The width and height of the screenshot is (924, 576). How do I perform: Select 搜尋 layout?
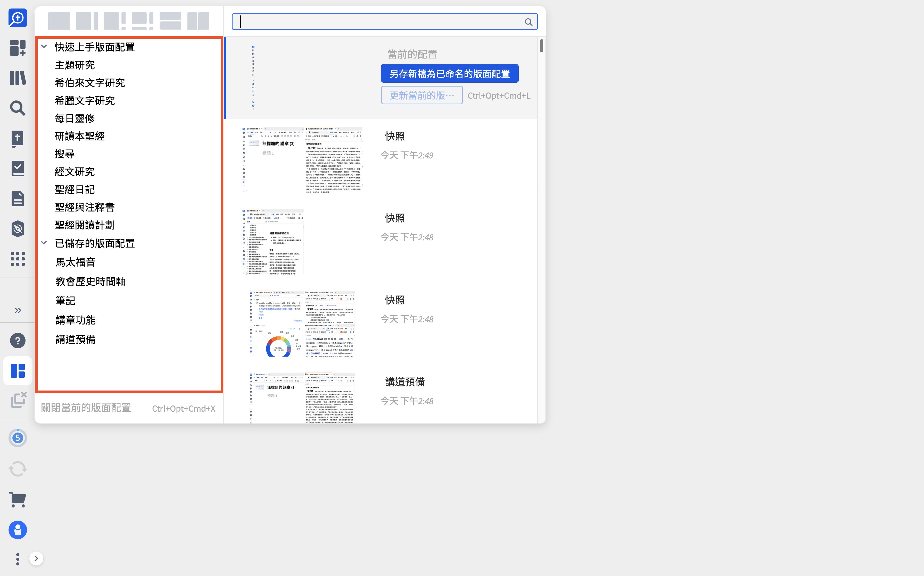(x=64, y=154)
